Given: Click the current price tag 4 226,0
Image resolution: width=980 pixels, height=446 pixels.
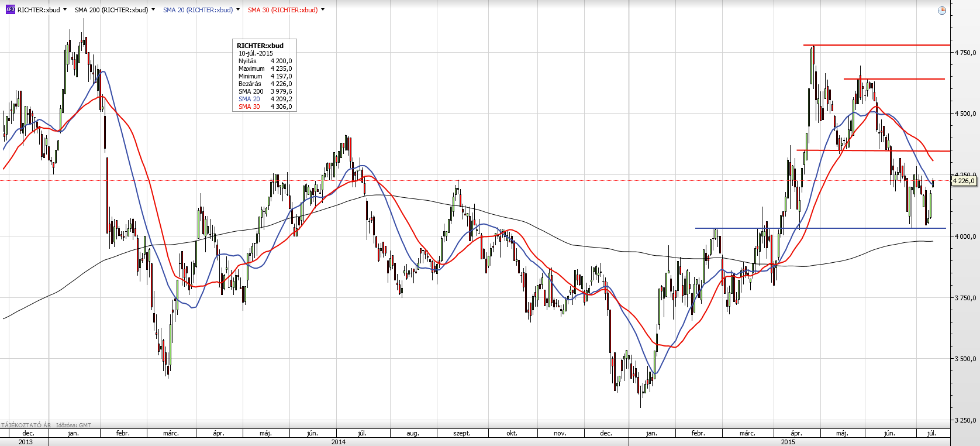Looking at the screenshot, I should pos(964,181).
